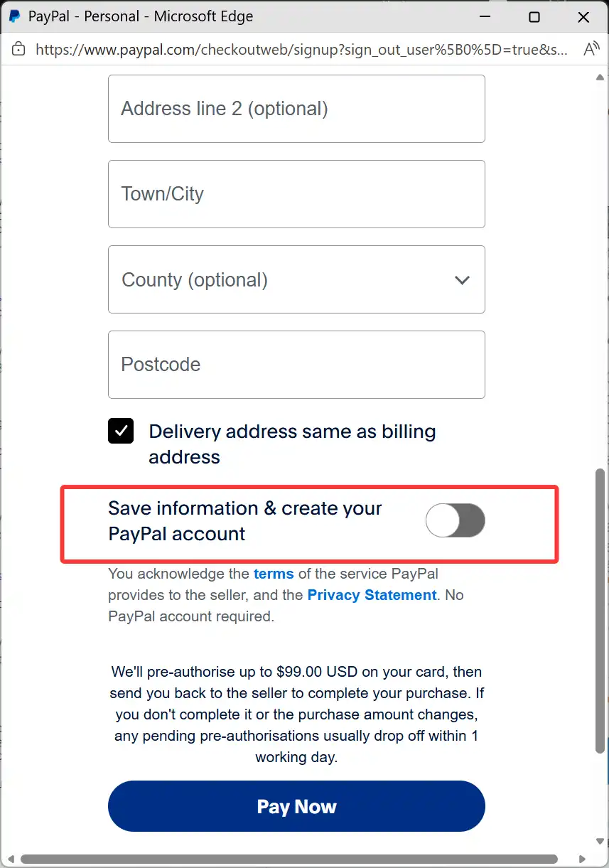Click the lock icon in the address bar
The height and width of the screenshot is (868, 609).
click(18, 49)
